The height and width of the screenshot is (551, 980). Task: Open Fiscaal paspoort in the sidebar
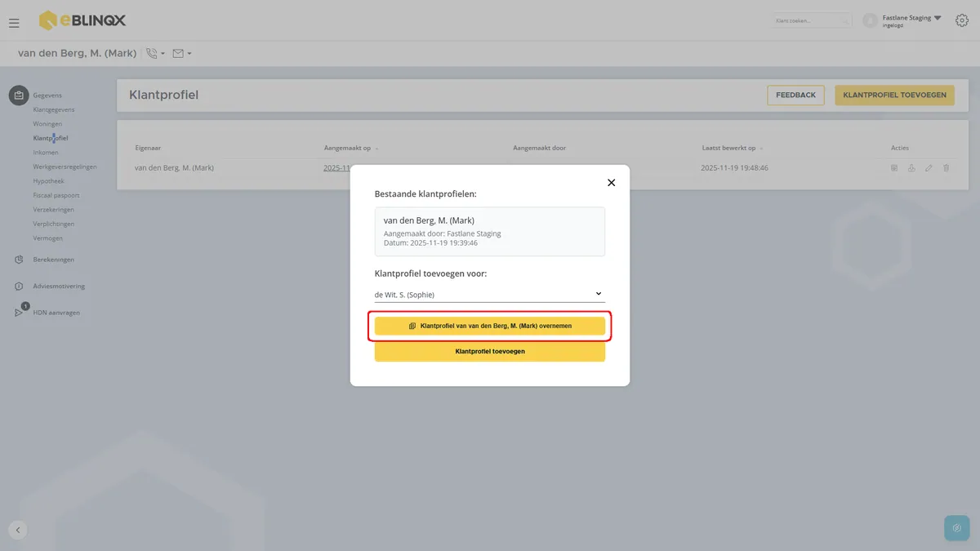point(56,195)
